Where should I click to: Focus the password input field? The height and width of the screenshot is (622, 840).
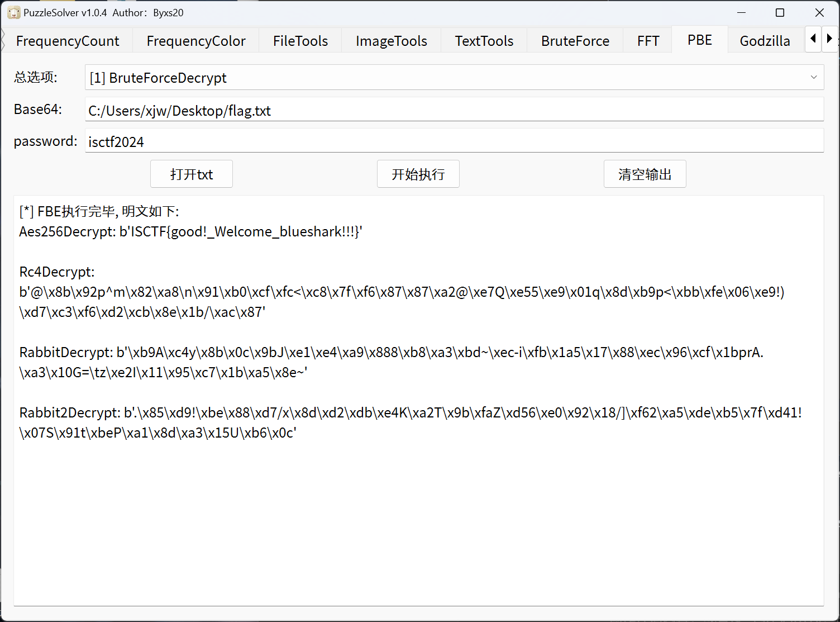tap(454, 141)
